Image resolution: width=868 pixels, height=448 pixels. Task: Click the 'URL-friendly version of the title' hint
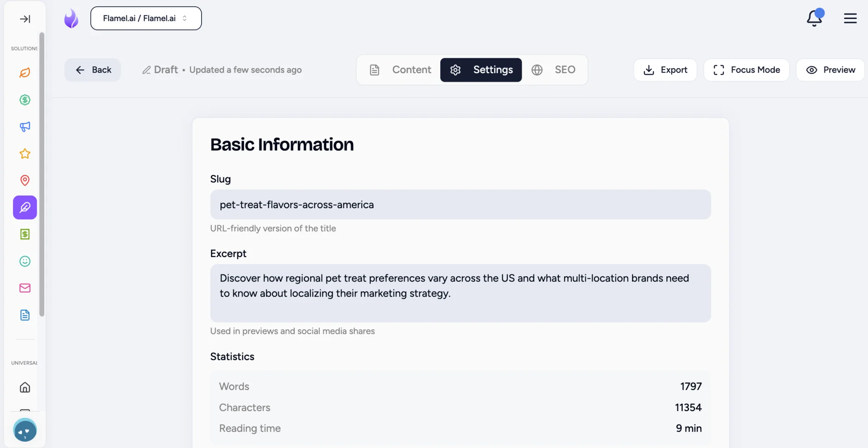click(273, 229)
